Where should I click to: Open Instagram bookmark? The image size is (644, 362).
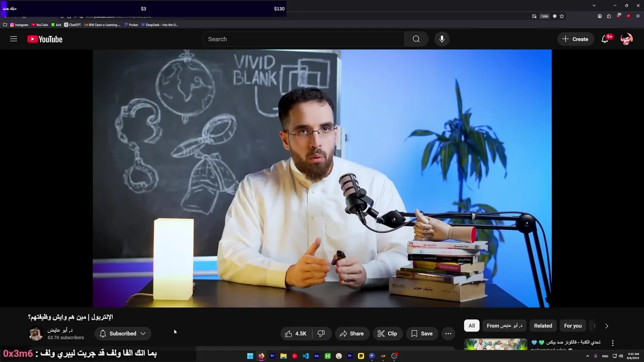[x=19, y=25]
